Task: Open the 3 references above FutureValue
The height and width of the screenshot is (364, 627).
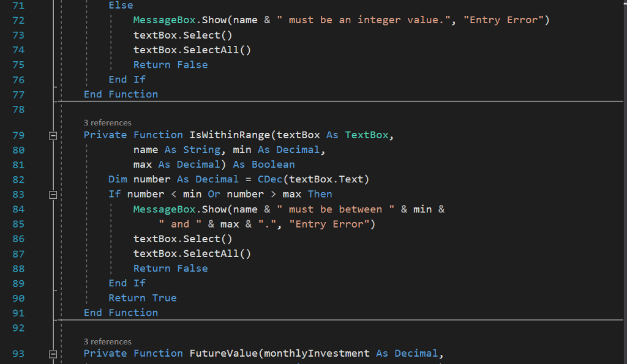Action: click(x=107, y=341)
